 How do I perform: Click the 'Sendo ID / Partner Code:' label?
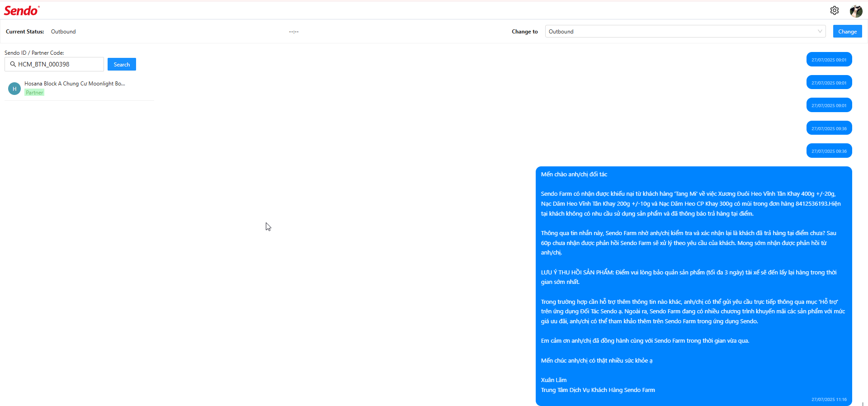(34, 53)
